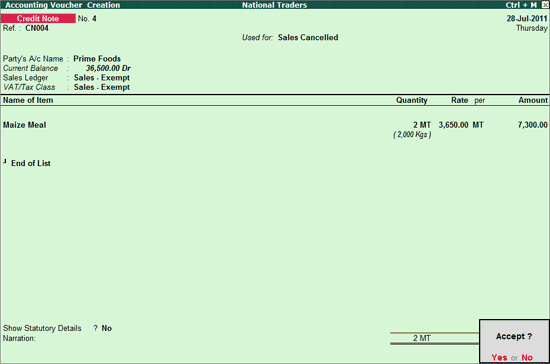The image size is (550, 364).
Task: Click the Ctrl + M shortcut label
Action: (x=521, y=5)
